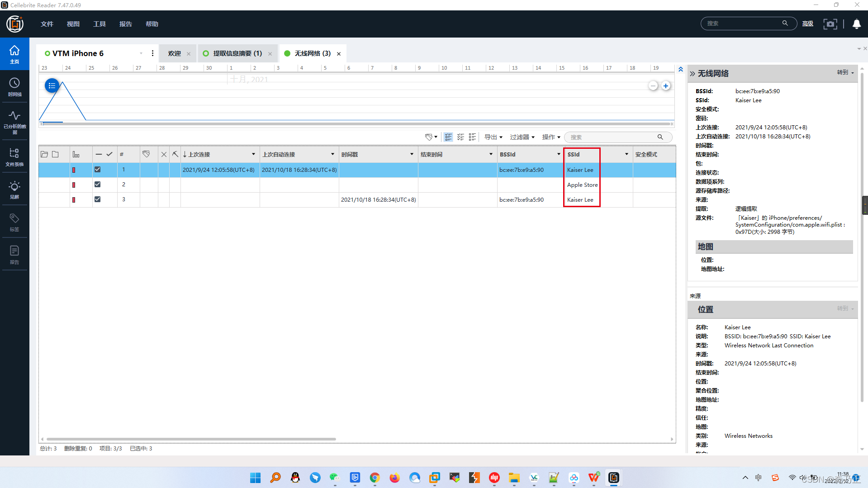The image size is (868, 488).
Task: Open the 文件 menu
Action: click(47, 24)
